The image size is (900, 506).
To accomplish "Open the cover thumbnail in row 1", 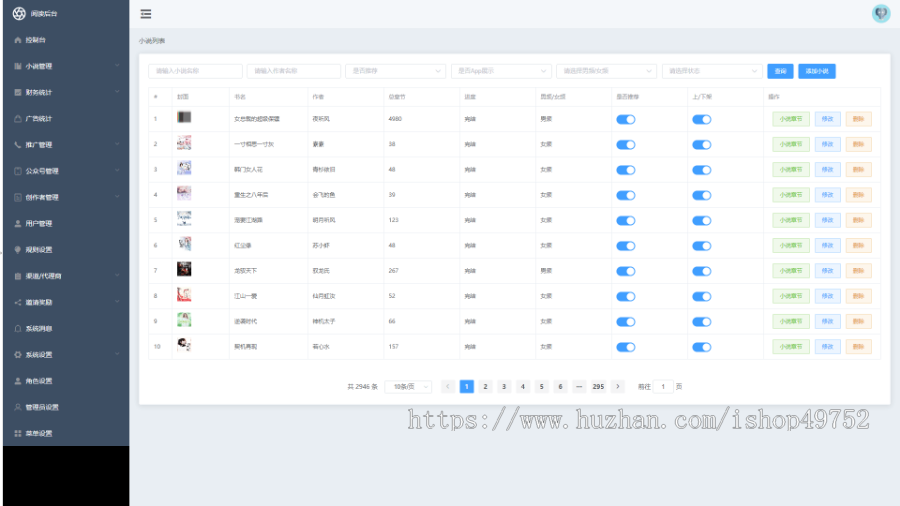I will coord(184,118).
